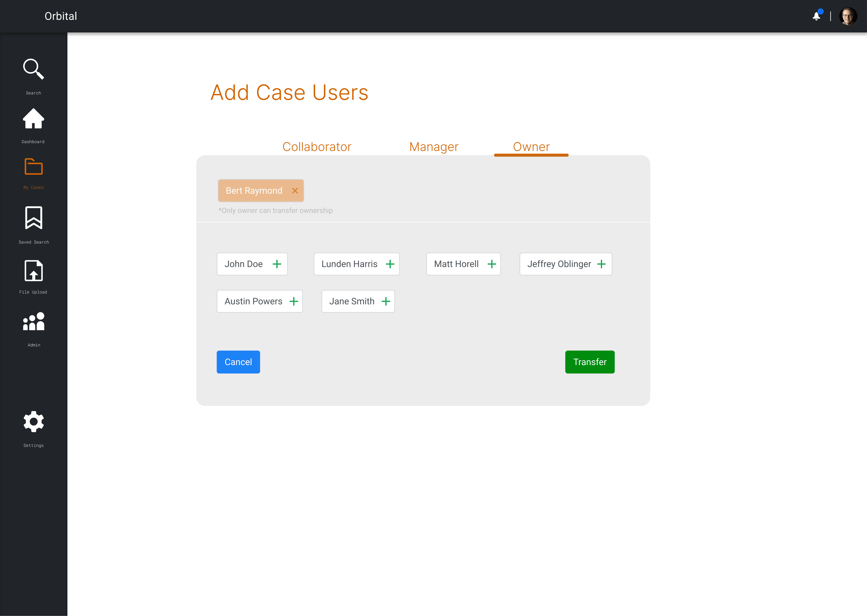Go to Dashboard home icon

point(33,119)
